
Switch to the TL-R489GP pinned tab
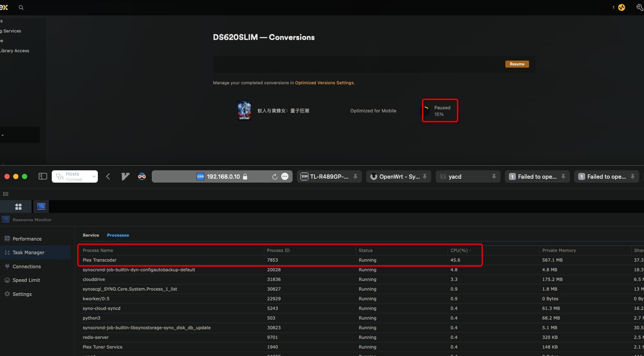(x=329, y=176)
